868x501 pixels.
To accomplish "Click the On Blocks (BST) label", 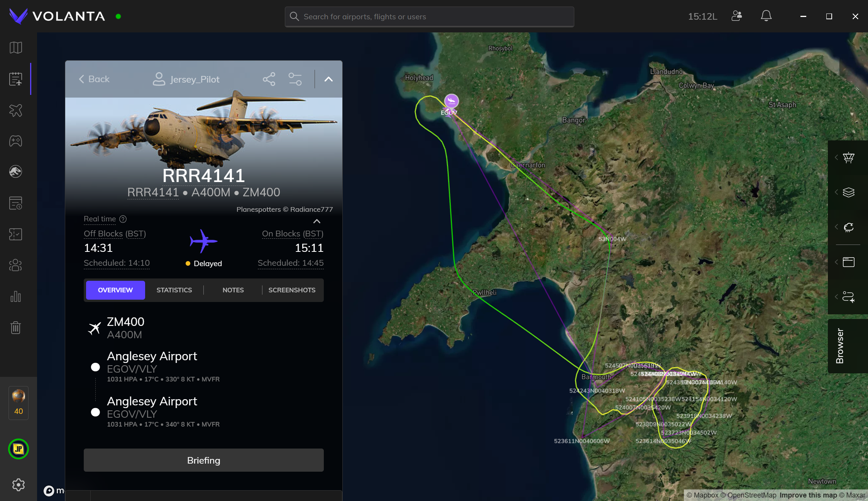I will [293, 234].
